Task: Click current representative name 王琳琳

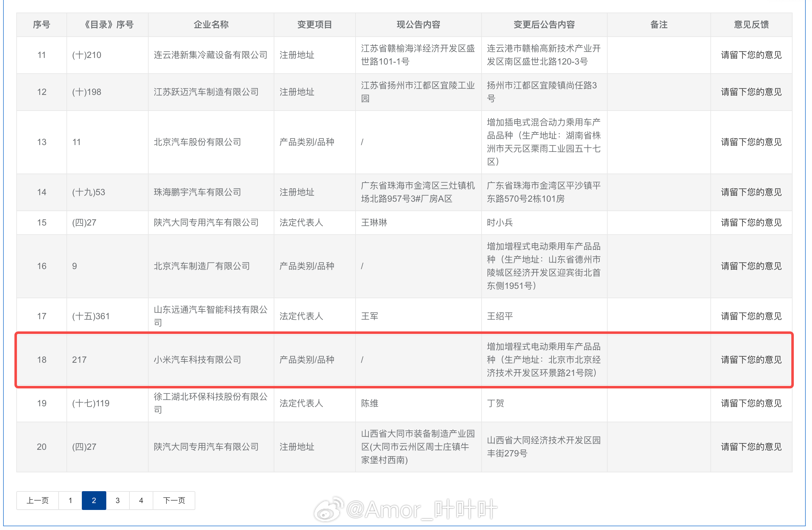Action: coord(374,222)
